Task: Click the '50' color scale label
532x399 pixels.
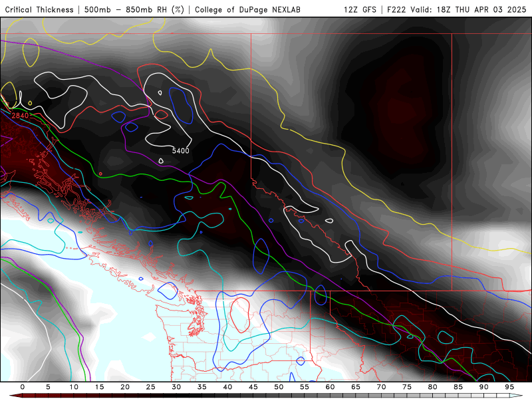Action: click(279, 387)
